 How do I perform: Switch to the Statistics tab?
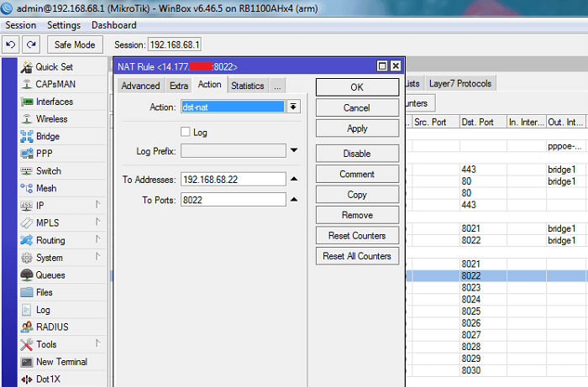click(x=247, y=86)
